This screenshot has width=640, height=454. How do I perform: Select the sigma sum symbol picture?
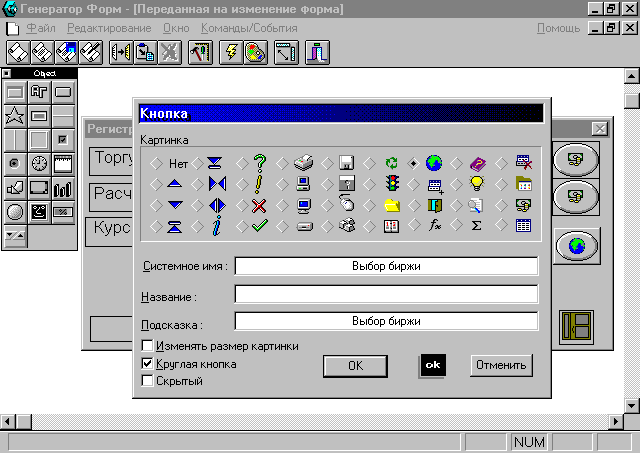click(478, 226)
